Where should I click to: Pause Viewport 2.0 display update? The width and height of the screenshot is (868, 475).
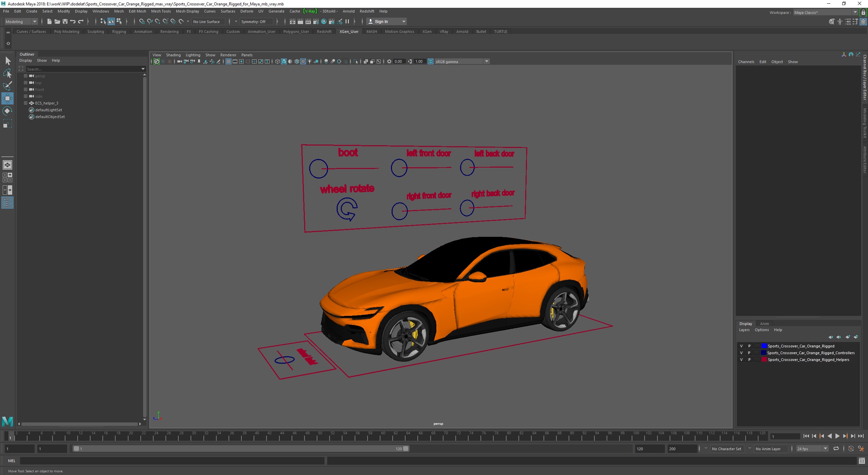pos(347,22)
